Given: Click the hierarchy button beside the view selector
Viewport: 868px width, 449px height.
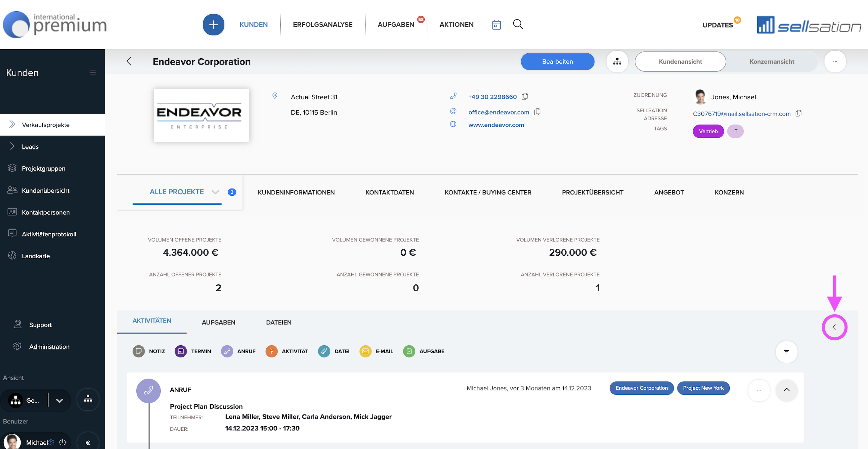Looking at the screenshot, I should (x=88, y=399).
